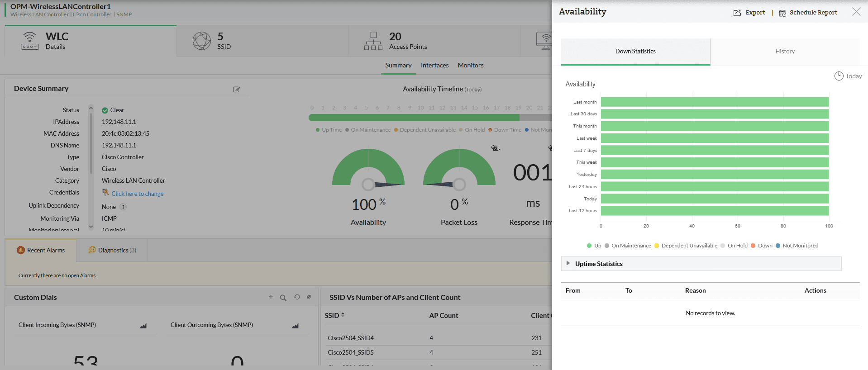Click search icon in Custom Dials
Image resolution: width=868 pixels, height=370 pixels.
(283, 298)
